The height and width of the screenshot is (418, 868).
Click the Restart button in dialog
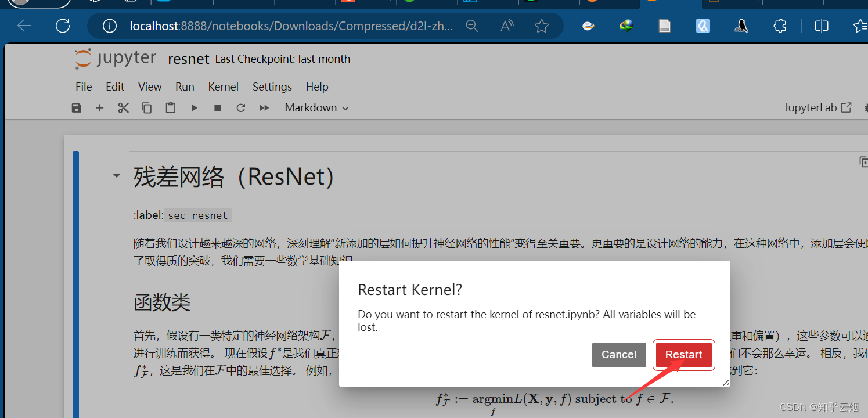[x=683, y=355]
